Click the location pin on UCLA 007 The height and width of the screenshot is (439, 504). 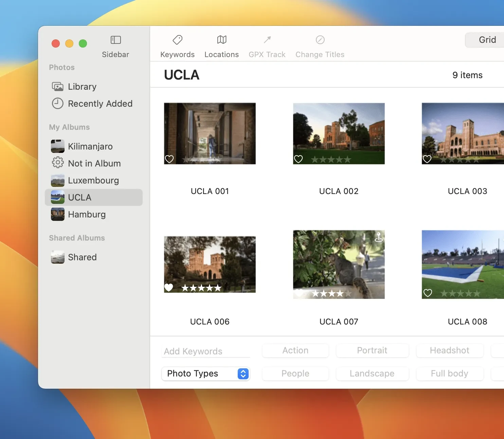point(378,238)
